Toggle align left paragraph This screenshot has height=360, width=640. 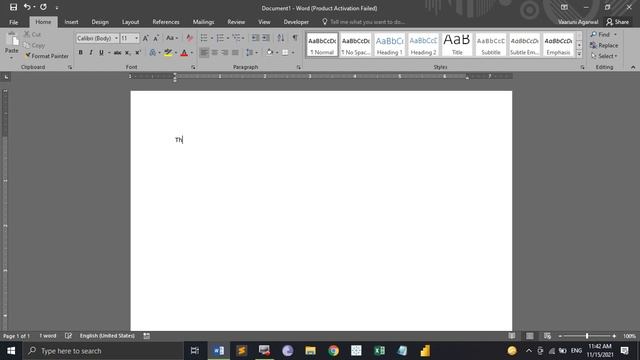coord(204,53)
